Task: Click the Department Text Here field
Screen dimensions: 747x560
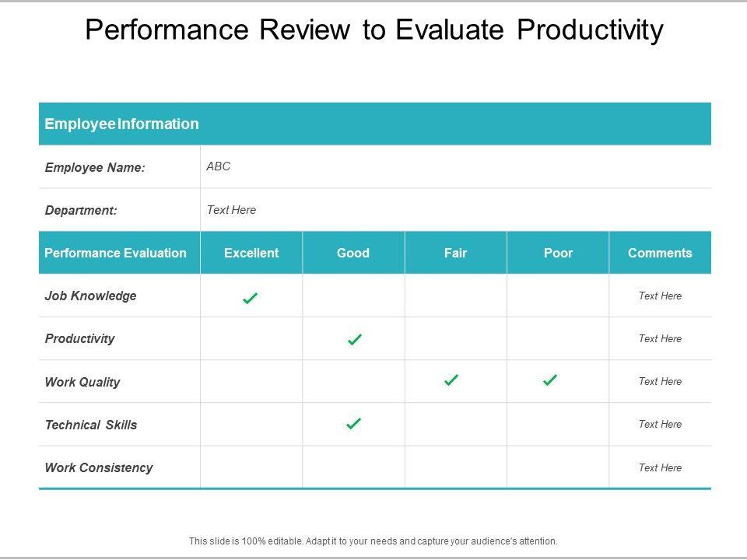Action: click(x=231, y=210)
